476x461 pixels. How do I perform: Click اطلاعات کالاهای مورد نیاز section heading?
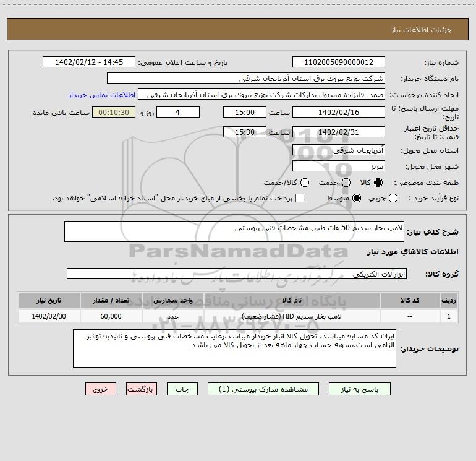413,252
